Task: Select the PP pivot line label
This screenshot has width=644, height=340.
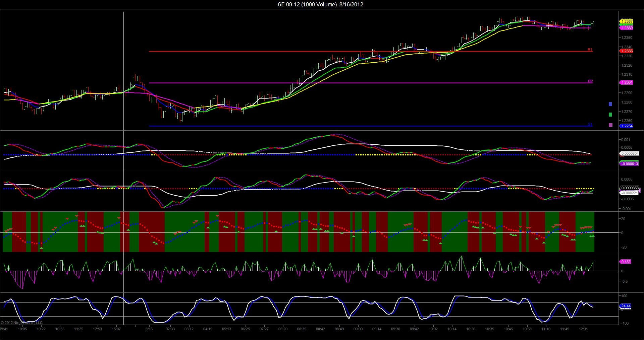Action: [590, 81]
